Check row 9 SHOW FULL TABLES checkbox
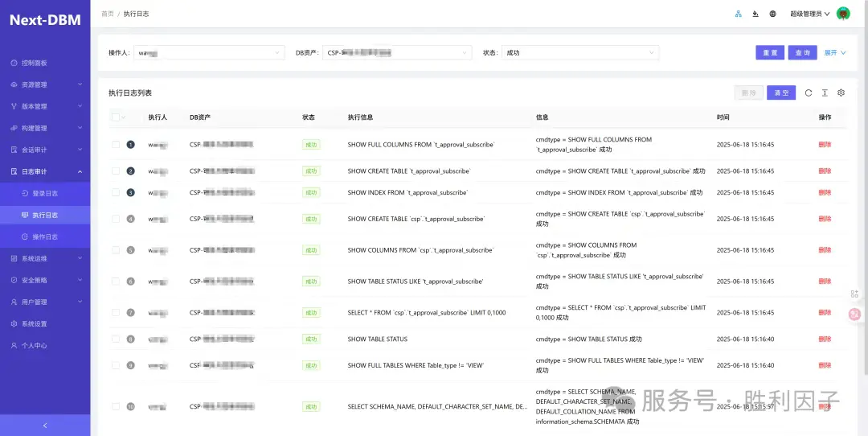Image resolution: width=868 pixels, height=436 pixels. click(116, 366)
